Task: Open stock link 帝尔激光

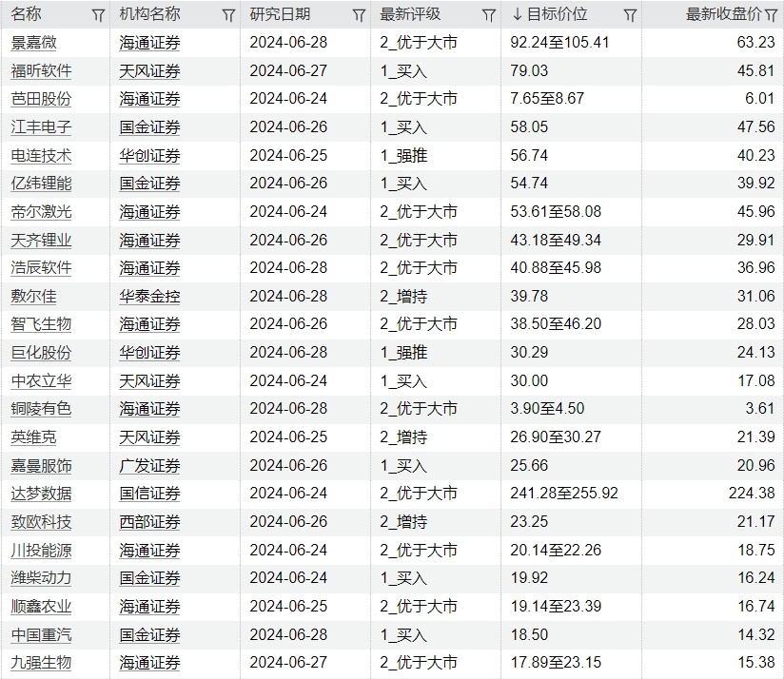Action: [x=42, y=211]
